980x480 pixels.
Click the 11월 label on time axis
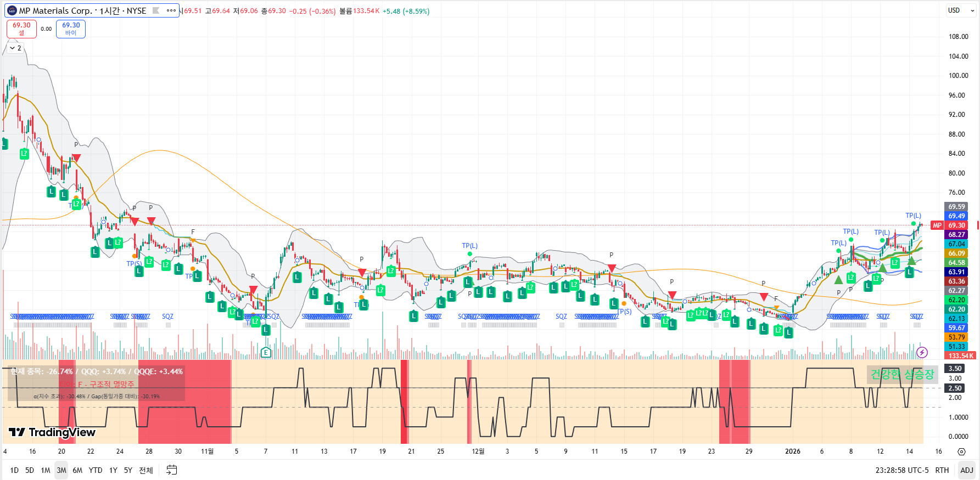click(207, 451)
